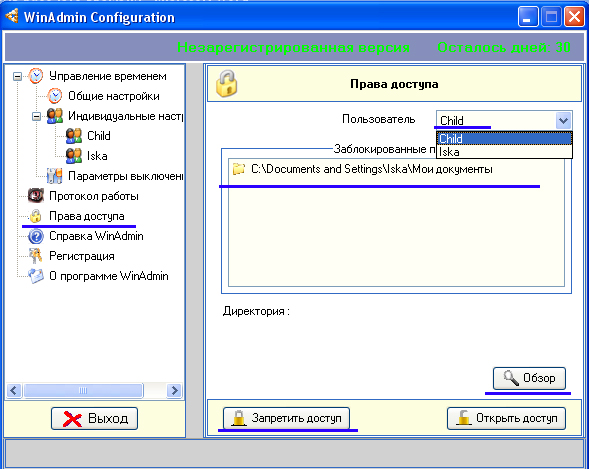589x469 pixels.
Task: Click the user icon next to Iska tree node
Action: pyautogui.click(x=74, y=156)
